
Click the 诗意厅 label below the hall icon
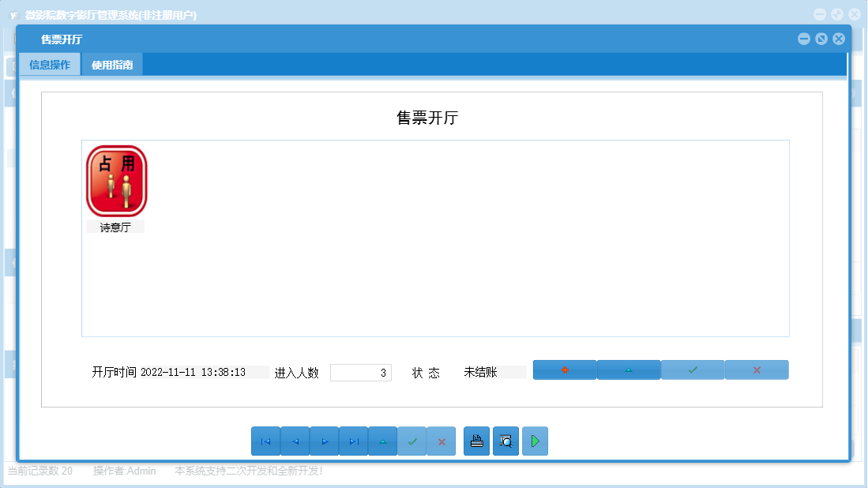coord(115,227)
